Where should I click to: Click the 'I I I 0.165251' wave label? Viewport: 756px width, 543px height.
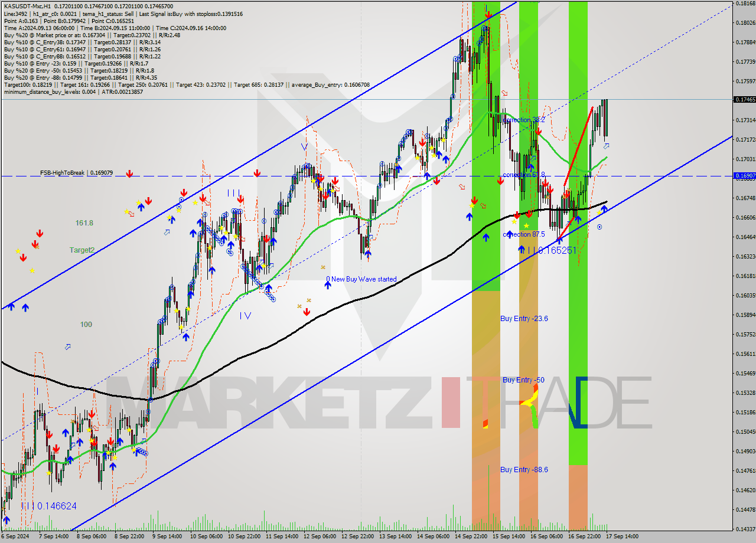coord(550,250)
